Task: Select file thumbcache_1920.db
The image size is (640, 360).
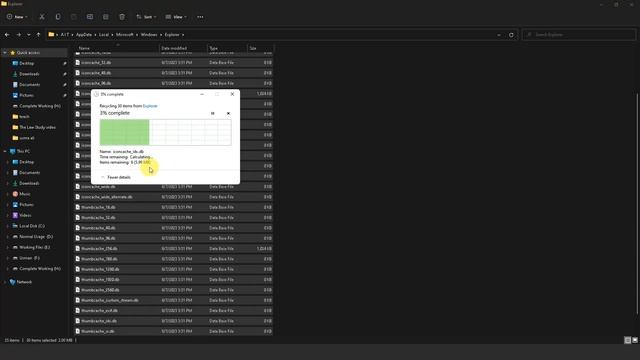Action: tap(173, 280)
